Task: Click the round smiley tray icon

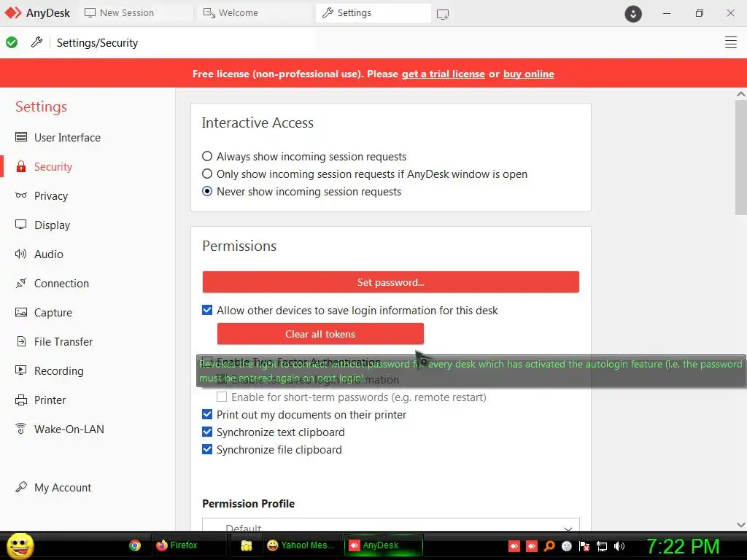Action: coord(566,546)
